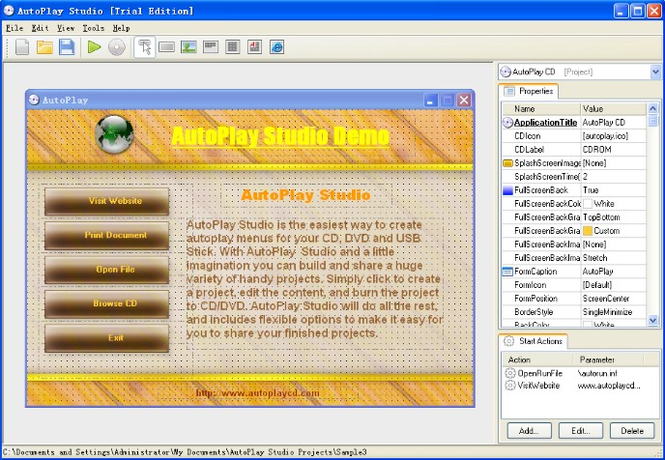Image resolution: width=665 pixels, height=460 pixels.
Task: Click the Custom orange gradient color swatch
Action: pos(587,231)
